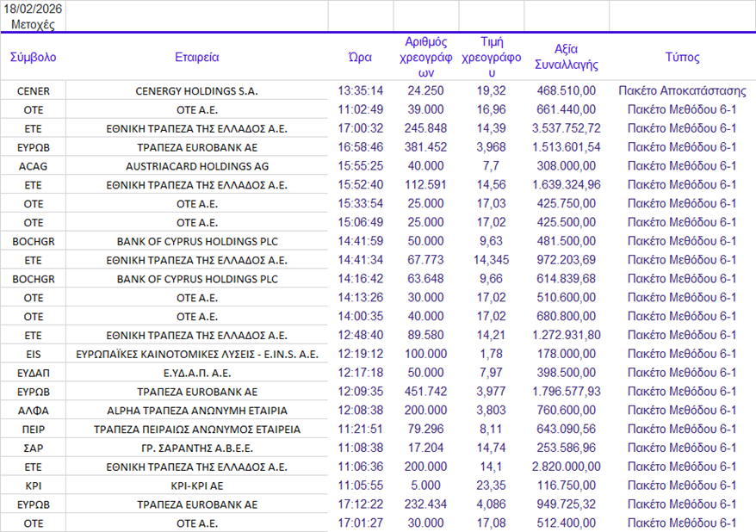756x532 pixels.
Task: Click CENERGY HOLDINGS S.A. company cell
Action: 196,91
